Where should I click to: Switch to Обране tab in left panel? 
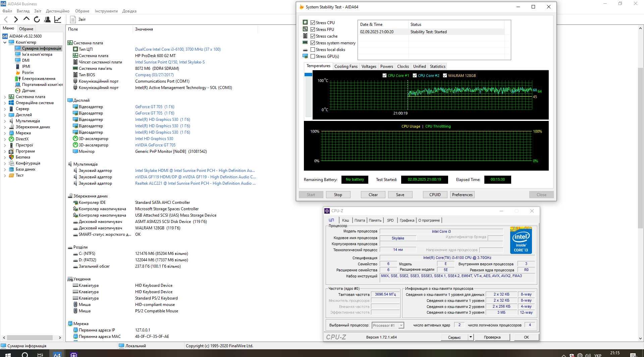pos(26,29)
